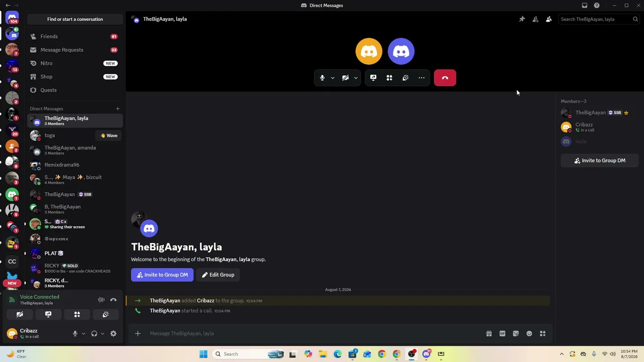Deafen with the headphones icon
This screenshot has height=362, width=644.
(94, 333)
